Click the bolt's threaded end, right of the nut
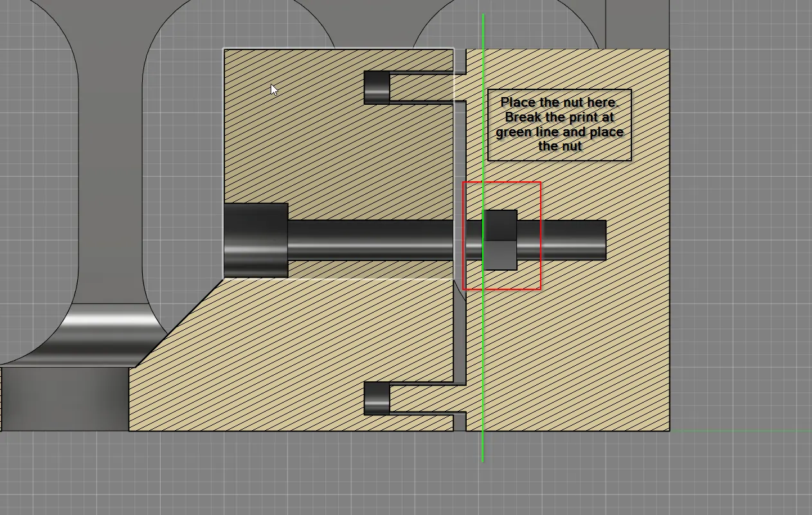812x515 pixels. (x=562, y=240)
